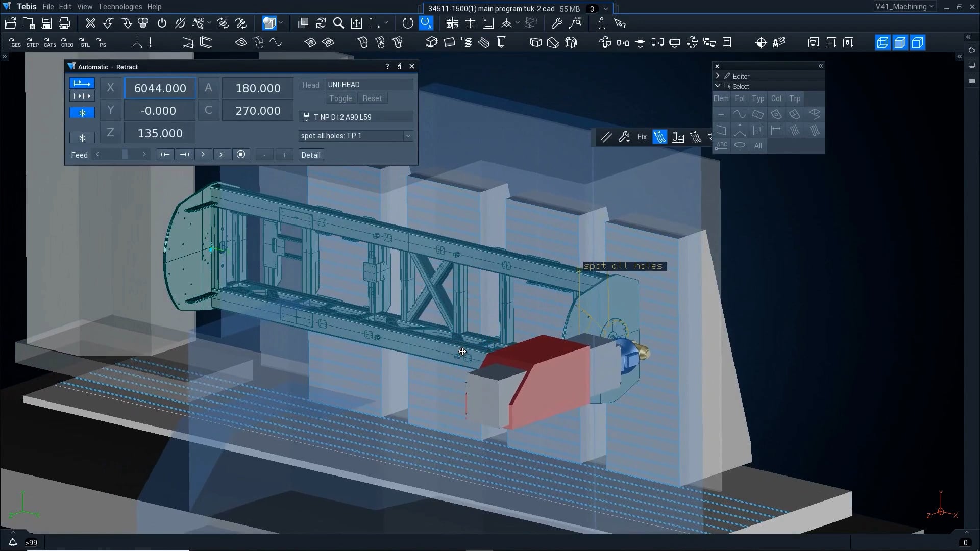Click the Save file icon
980x551 pixels.
pyautogui.click(x=46, y=23)
